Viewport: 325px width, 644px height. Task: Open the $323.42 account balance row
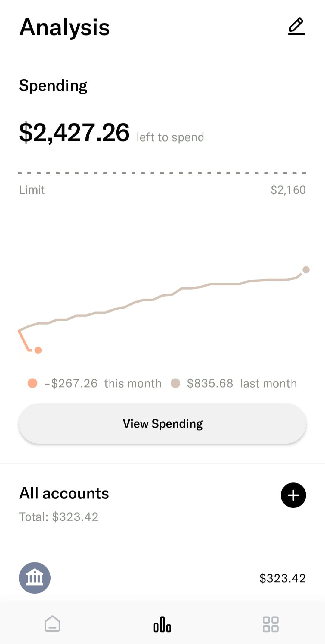pos(162,578)
